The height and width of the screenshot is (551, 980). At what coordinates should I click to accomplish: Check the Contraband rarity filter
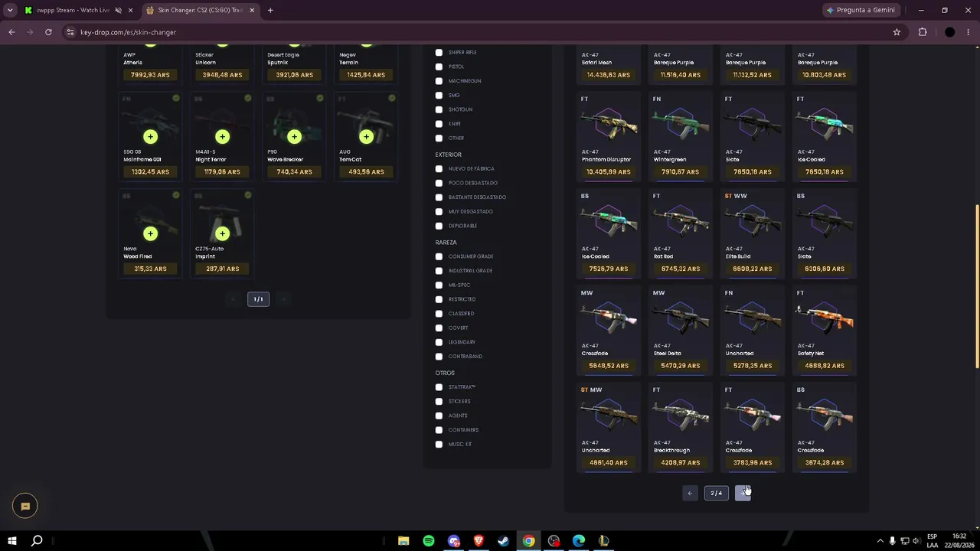pos(439,357)
